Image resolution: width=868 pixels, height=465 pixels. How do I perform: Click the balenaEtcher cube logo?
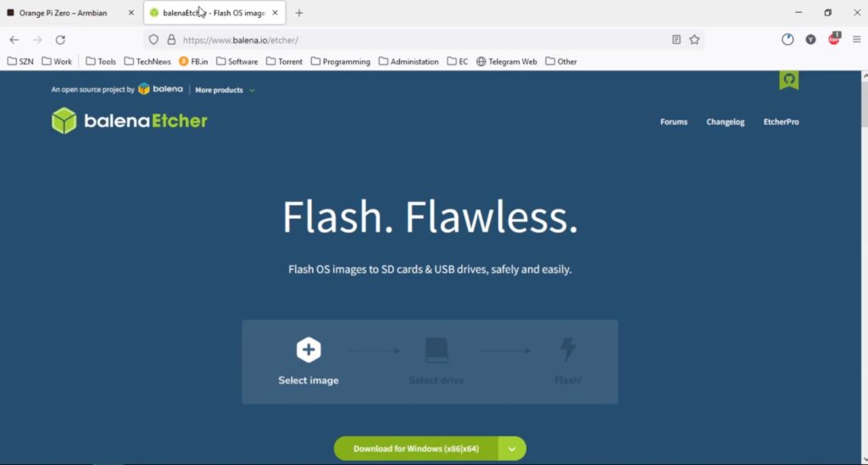tap(64, 120)
